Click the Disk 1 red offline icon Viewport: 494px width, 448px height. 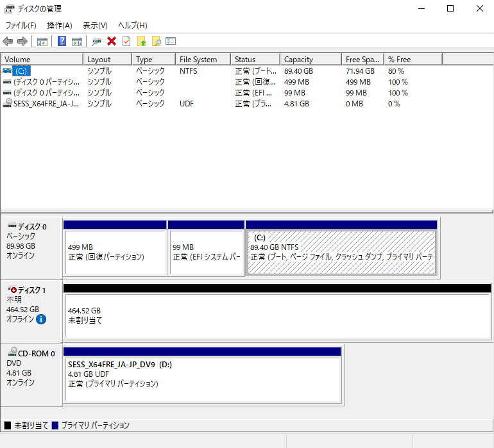point(12,289)
